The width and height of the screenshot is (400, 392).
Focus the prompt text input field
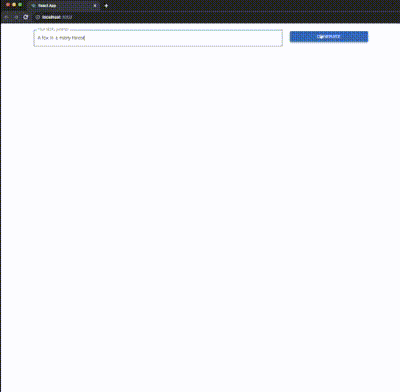158,38
